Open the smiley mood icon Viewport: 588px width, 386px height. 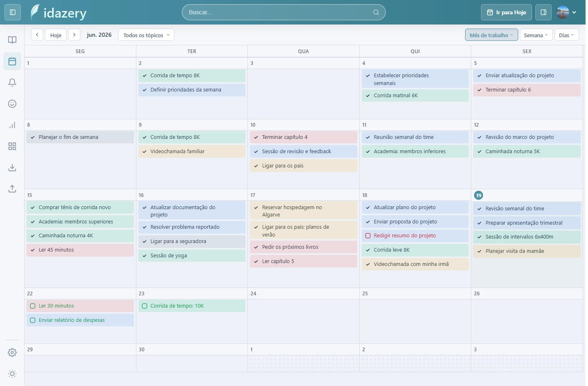12,104
